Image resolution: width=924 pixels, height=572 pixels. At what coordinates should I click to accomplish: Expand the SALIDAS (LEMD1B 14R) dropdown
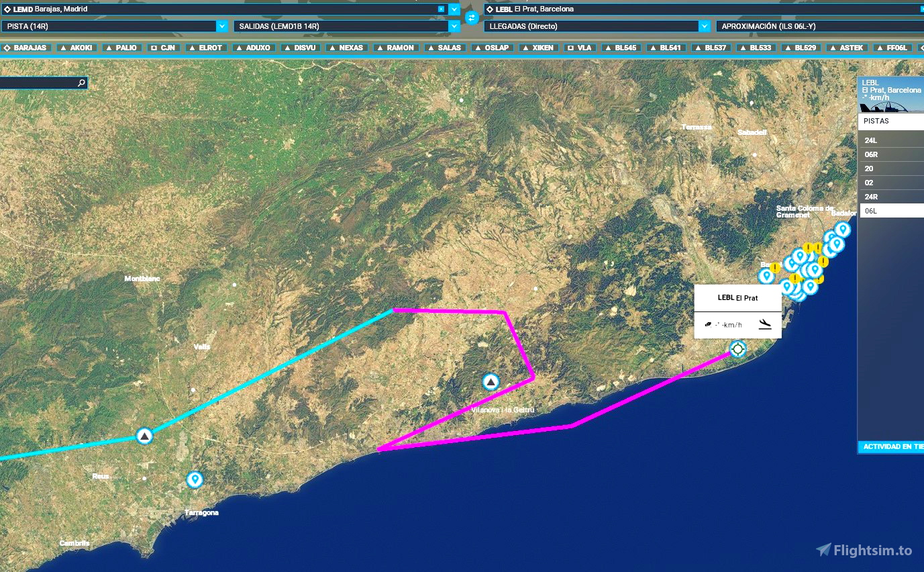[454, 26]
